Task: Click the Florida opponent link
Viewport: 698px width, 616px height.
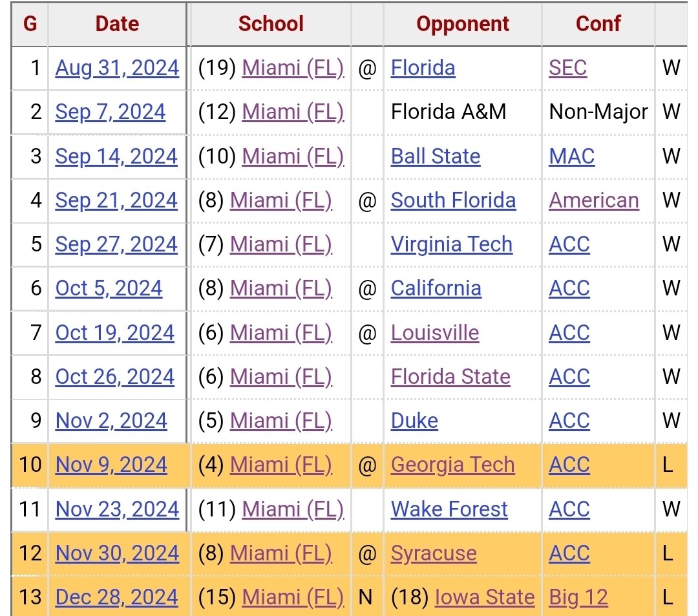Action: [423, 68]
